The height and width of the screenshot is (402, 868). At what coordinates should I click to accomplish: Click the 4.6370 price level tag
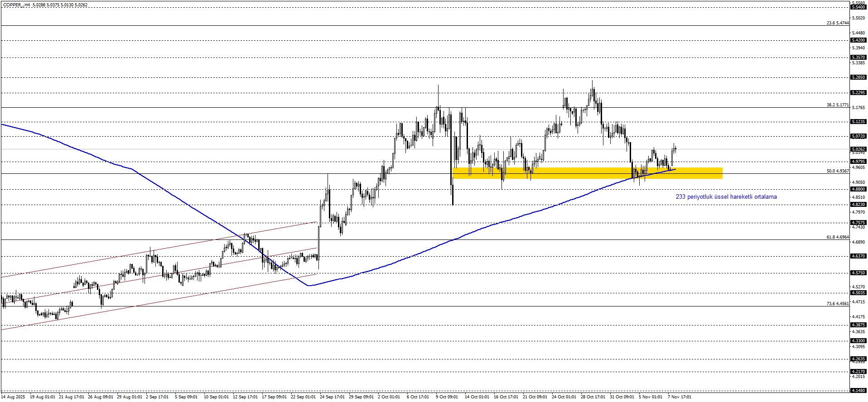tap(858, 256)
